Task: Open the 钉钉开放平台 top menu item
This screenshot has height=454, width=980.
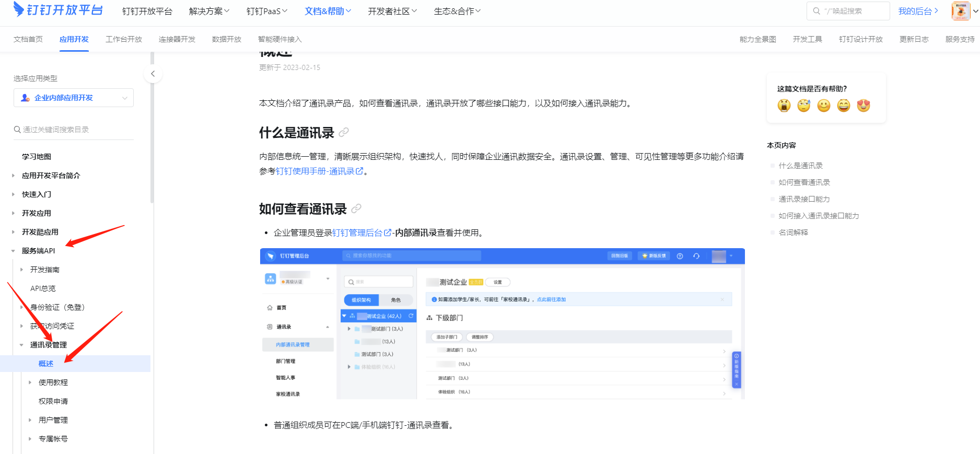Action: 147,11
